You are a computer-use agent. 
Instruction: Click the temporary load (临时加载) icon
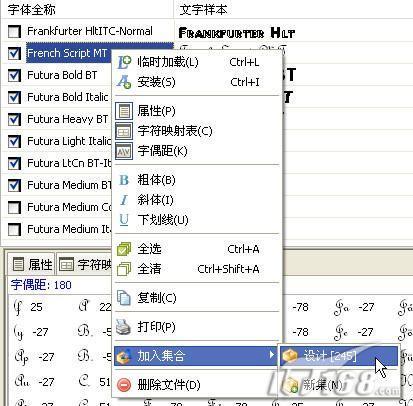pyautogui.click(x=124, y=62)
